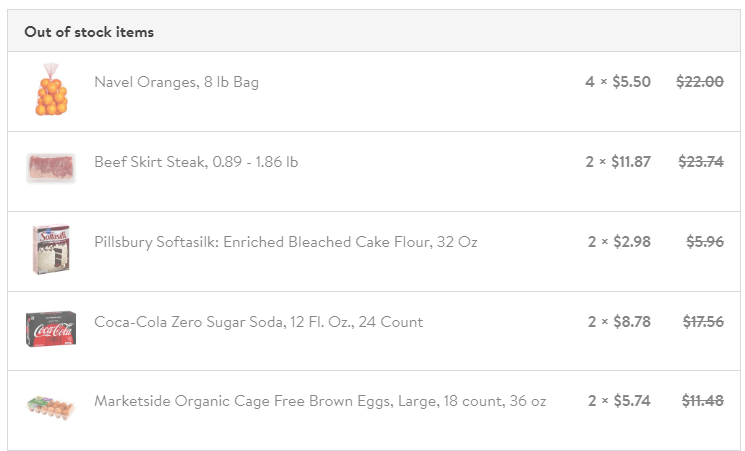Click the 2 × $5.74 eggs quantity
This screenshot has width=745, height=451.
[619, 401]
